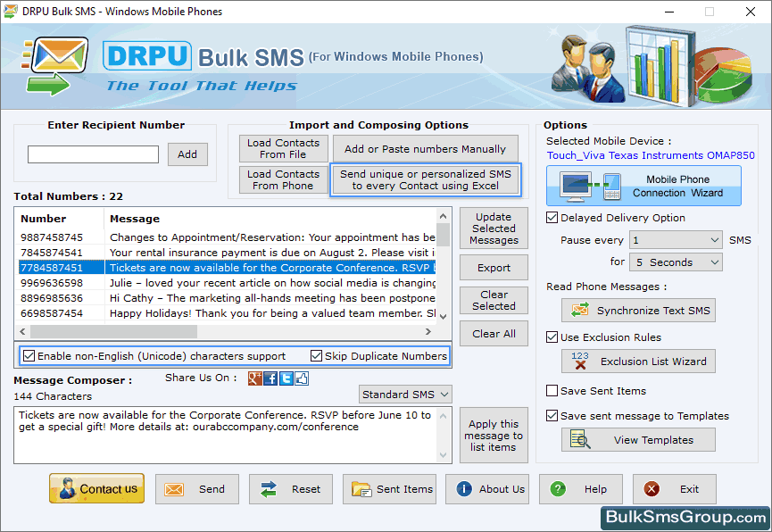Viewport: 772px width, 532px height.
Task: Toggle Save sent message to Templates
Action: click(552, 416)
